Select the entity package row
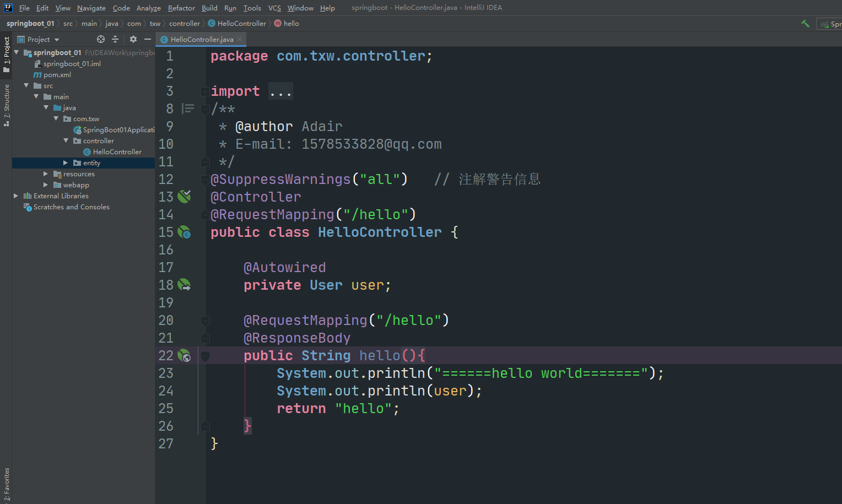This screenshot has width=842, height=504. click(x=83, y=162)
